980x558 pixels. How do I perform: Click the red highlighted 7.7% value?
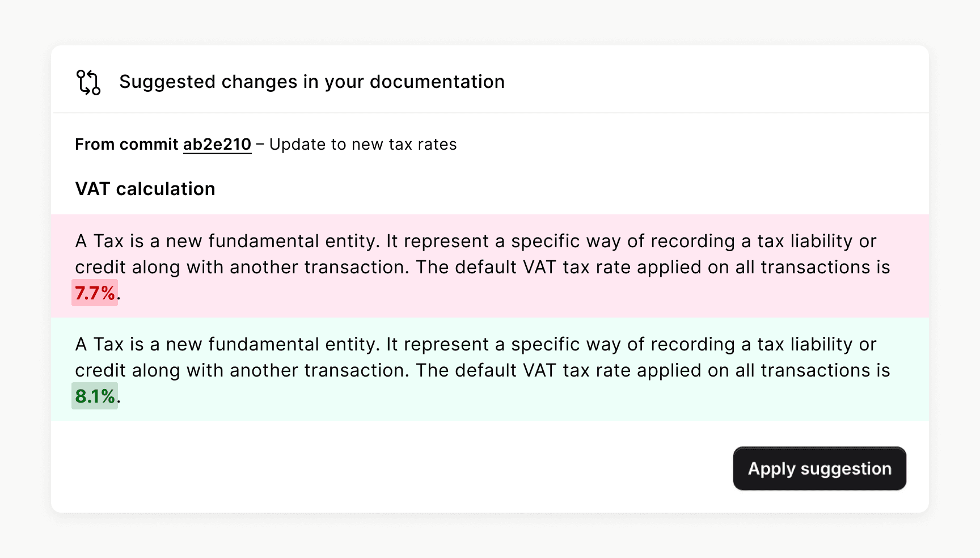(95, 293)
